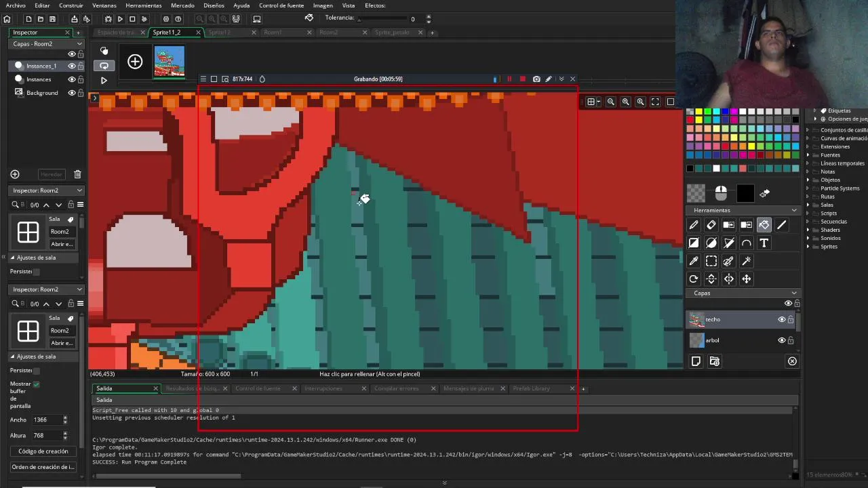
Task: Click the flip vertical tool
Action: coord(711,279)
